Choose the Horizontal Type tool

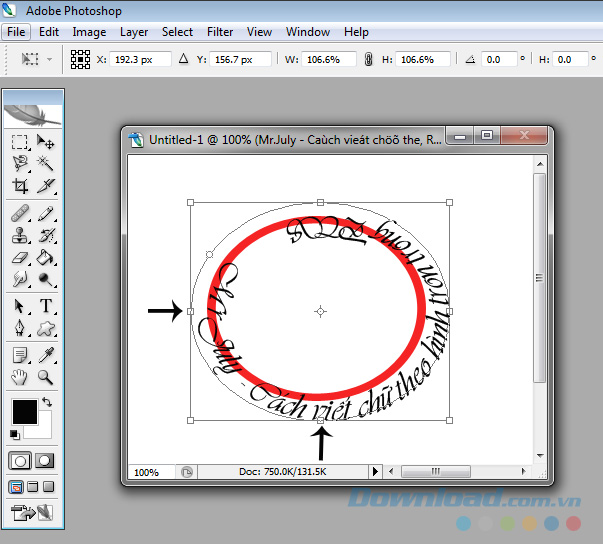coord(46,306)
